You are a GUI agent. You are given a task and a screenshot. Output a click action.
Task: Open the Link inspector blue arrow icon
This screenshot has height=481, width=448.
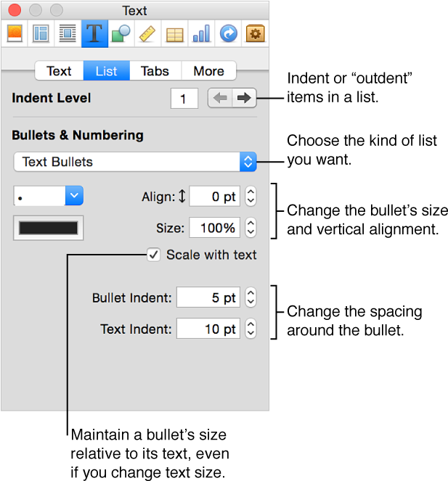(228, 33)
